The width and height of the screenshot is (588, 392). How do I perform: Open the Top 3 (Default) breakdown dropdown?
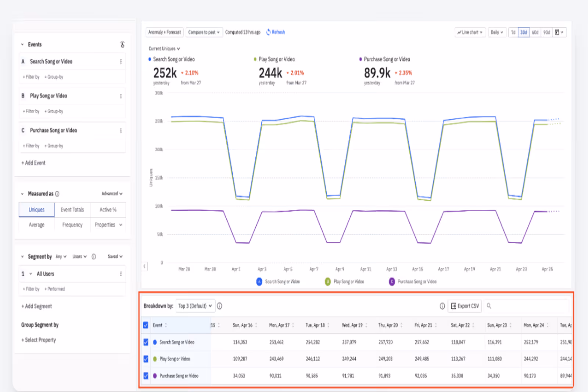[x=195, y=306]
